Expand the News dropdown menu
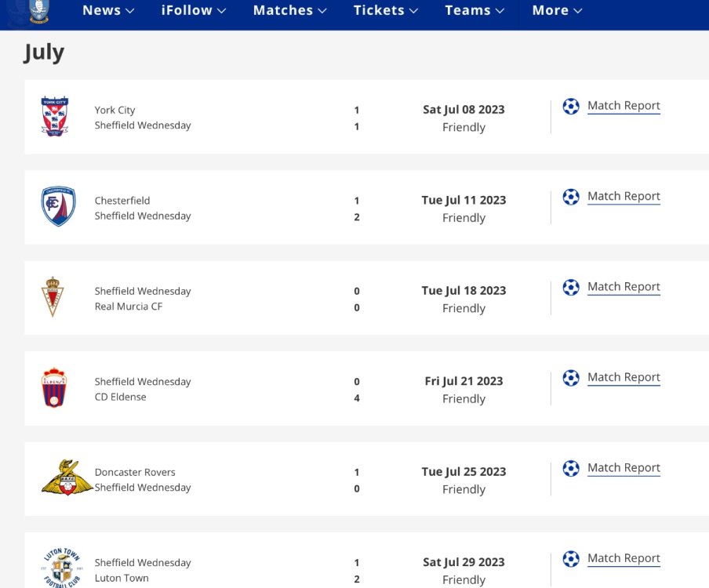The image size is (709, 588). click(x=108, y=10)
